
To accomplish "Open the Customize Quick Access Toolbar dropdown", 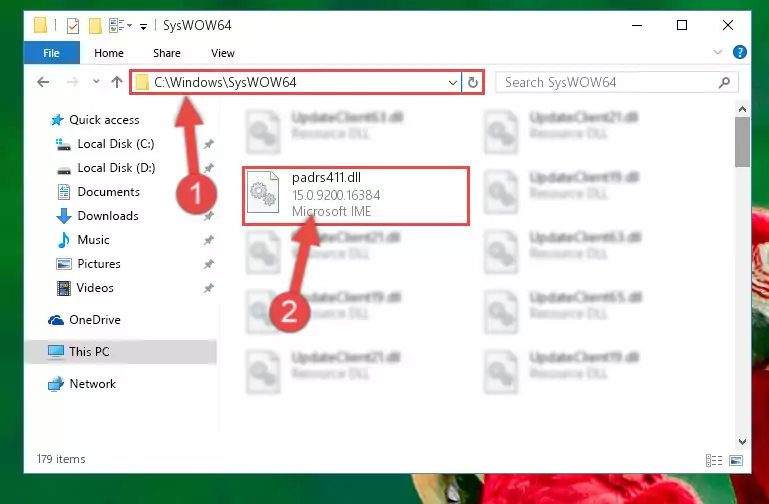I will (143, 26).
